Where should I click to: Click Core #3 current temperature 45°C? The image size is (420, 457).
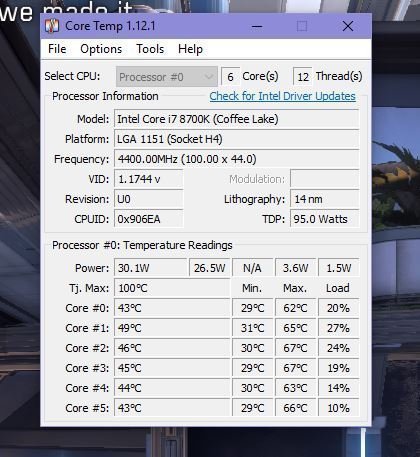(x=172, y=368)
